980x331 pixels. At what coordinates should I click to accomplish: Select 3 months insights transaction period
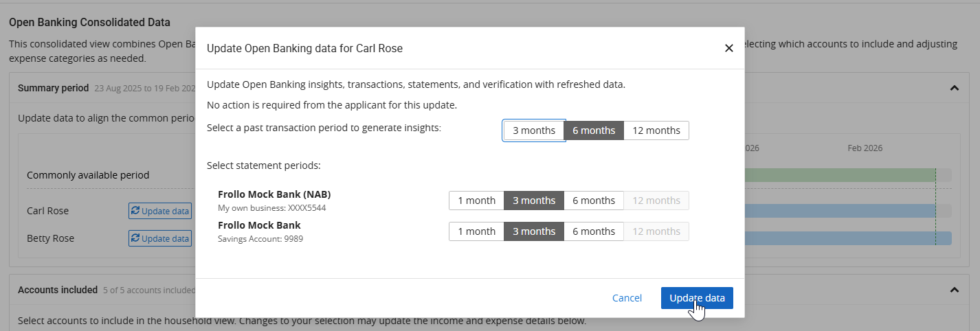(x=534, y=130)
